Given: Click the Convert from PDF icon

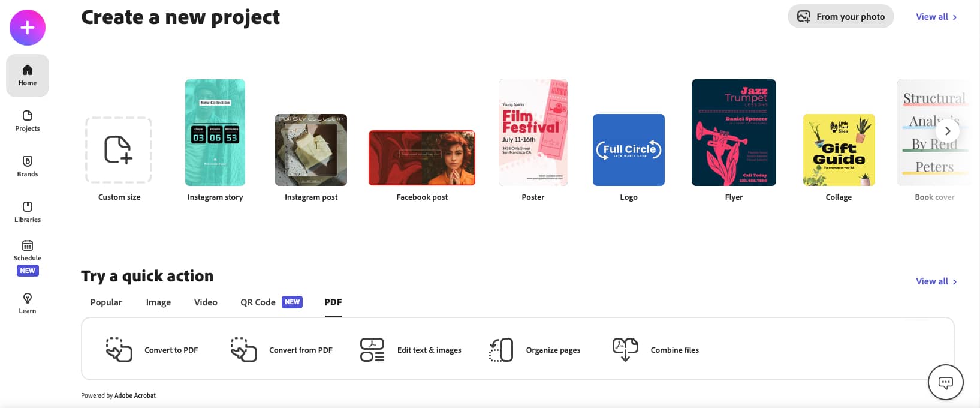Looking at the screenshot, I should coord(243,350).
